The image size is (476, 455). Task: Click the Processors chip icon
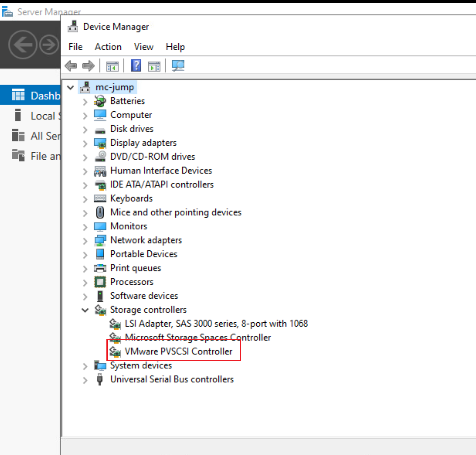[100, 282]
